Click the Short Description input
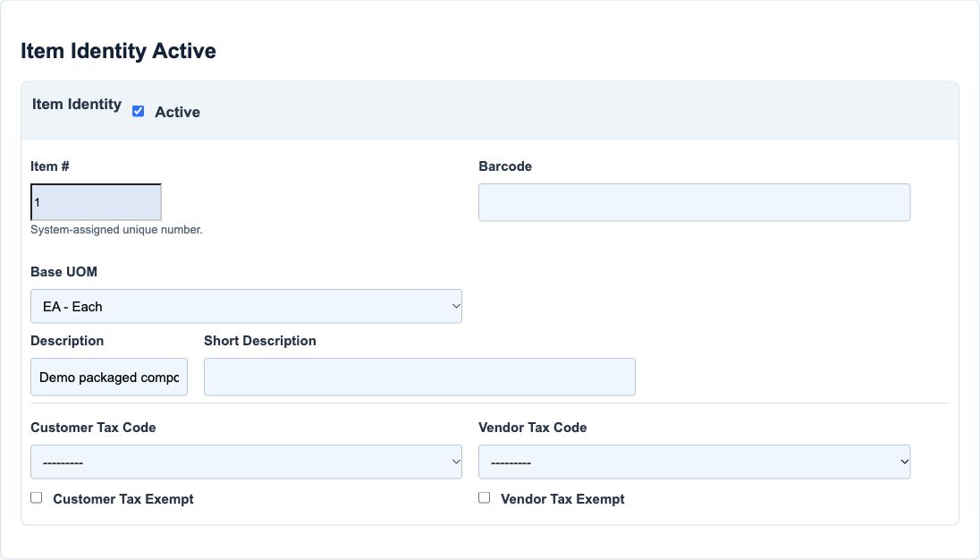The height and width of the screenshot is (560, 980). [419, 377]
